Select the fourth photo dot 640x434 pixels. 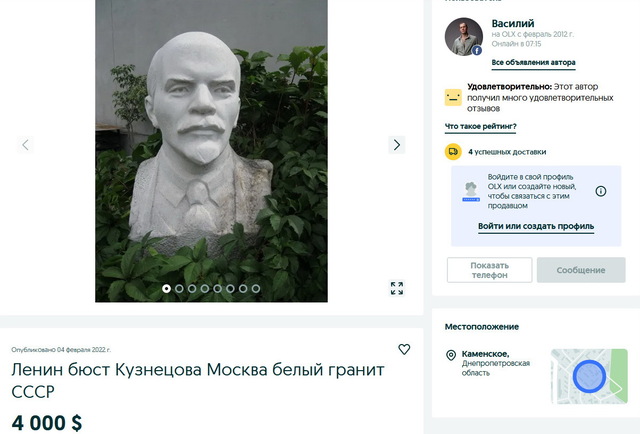pyautogui.click(x=205, y=289)
